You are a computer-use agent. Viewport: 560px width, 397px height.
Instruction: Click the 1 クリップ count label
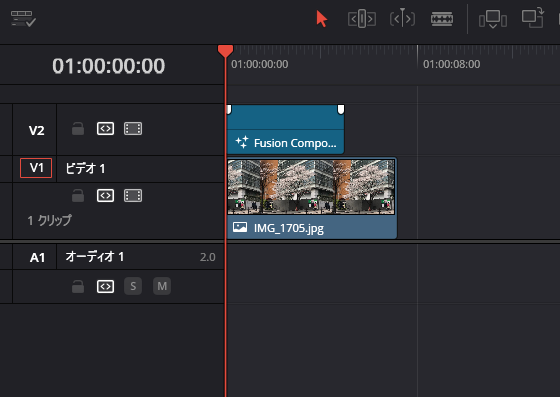[50, 220]
